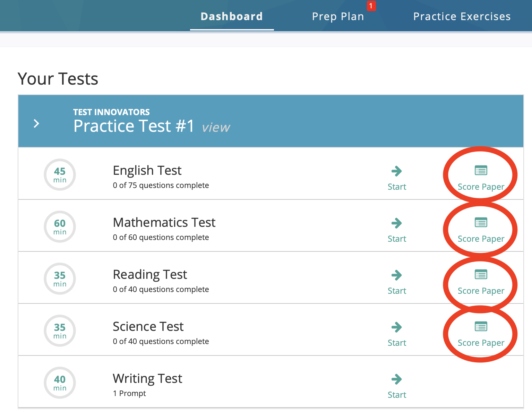Open the Mathematics Test score paper icon

(481, 222)
